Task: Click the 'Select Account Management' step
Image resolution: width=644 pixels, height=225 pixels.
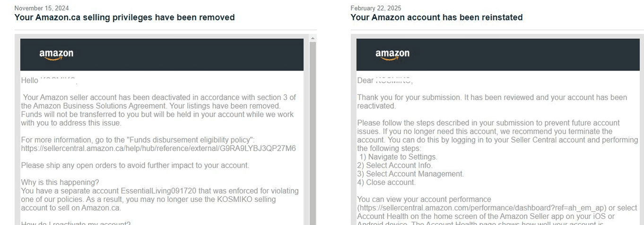Action: pos(410,174)
